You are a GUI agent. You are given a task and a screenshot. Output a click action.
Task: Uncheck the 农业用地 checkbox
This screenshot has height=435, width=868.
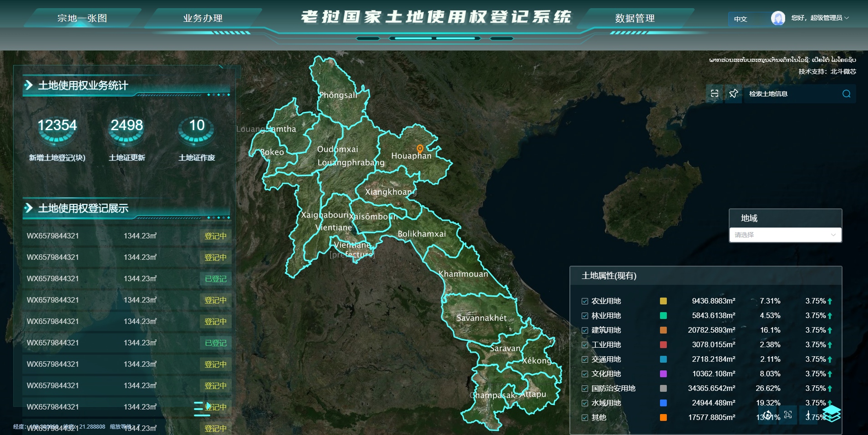pos(585,301)
